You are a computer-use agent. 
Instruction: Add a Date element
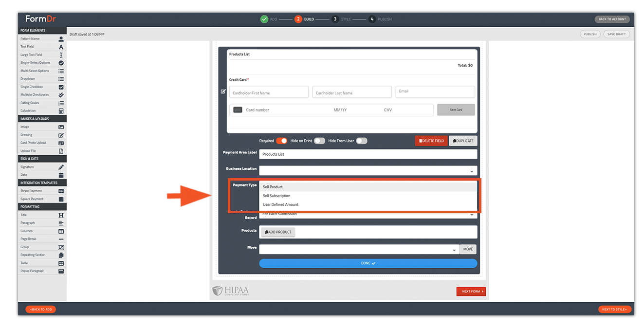[x=42, y=175]
